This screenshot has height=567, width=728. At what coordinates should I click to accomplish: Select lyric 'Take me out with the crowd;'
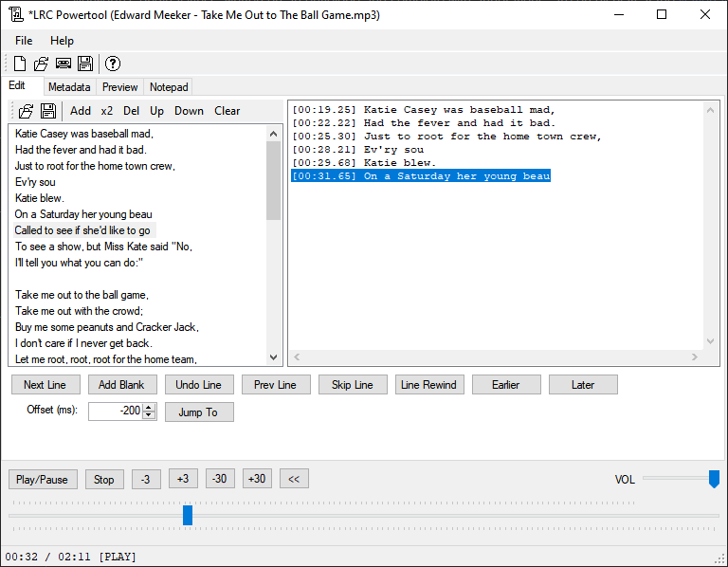coord(79,311)
